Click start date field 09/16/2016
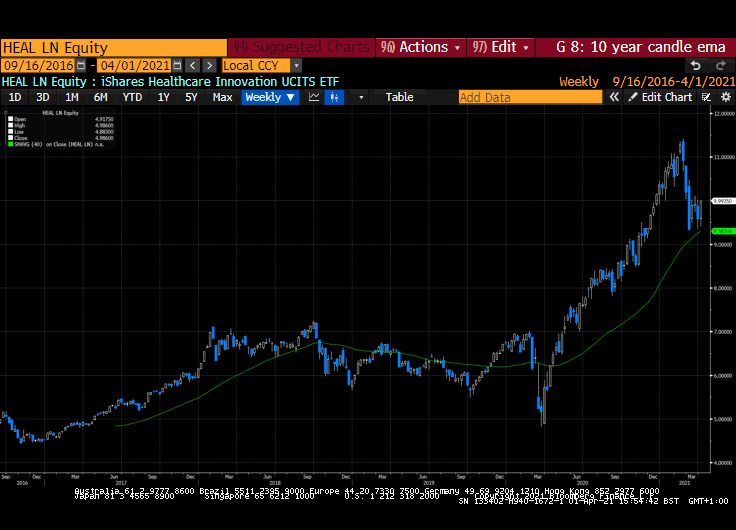This screenshot has height=530, width=736. [39, 65]
